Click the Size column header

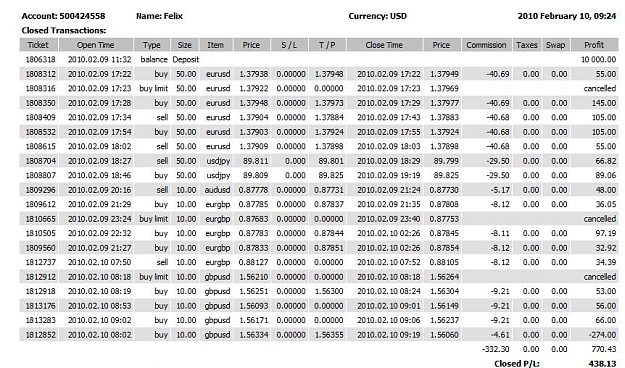click(185, 45)
